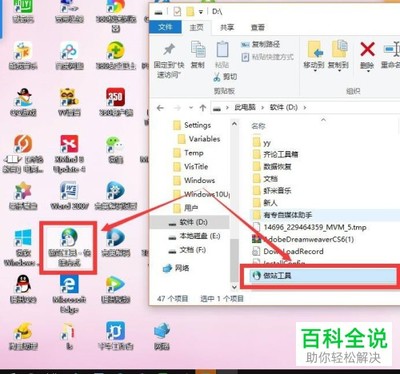
Task: Select the WeChat desktop icon
Action: pyautogui.click(x=115, y=149)
